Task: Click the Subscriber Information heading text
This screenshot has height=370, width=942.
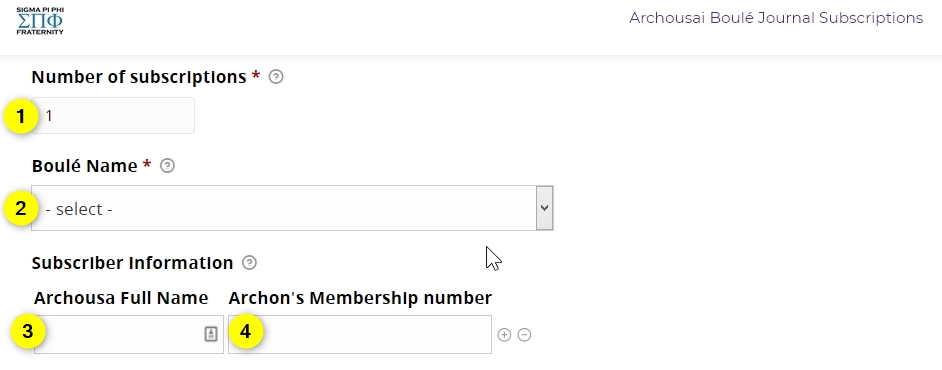Action: point(132,262)
